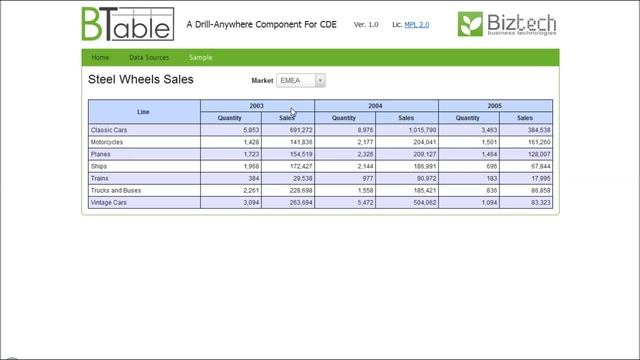640x360 pixels.
Task: Open the Data Sources menu item
Action: [149, 58]
